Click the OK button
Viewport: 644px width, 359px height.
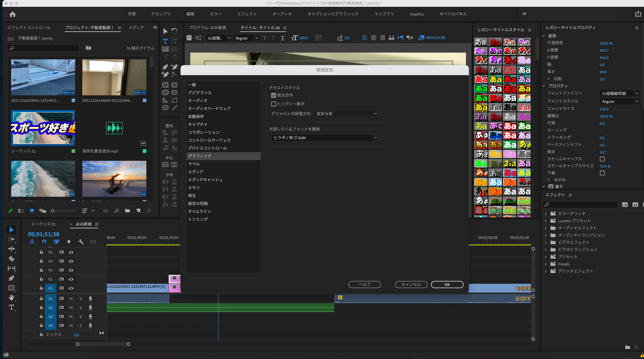pos(447,284)
